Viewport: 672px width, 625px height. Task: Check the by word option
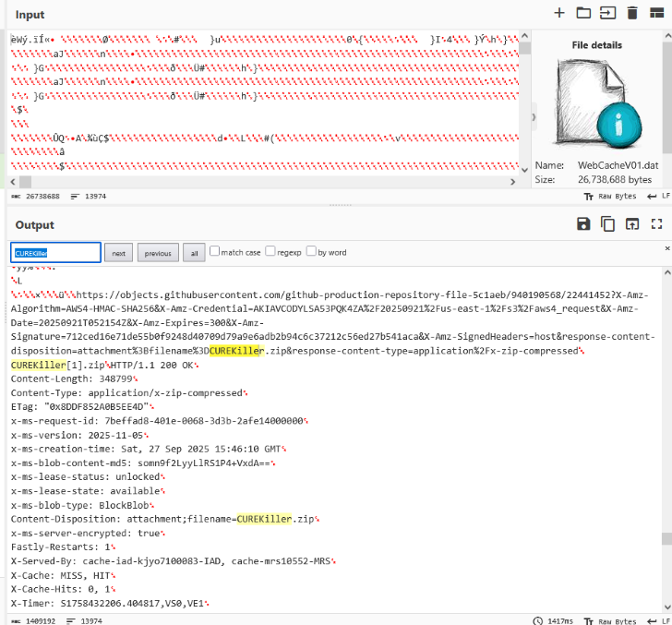311,251
